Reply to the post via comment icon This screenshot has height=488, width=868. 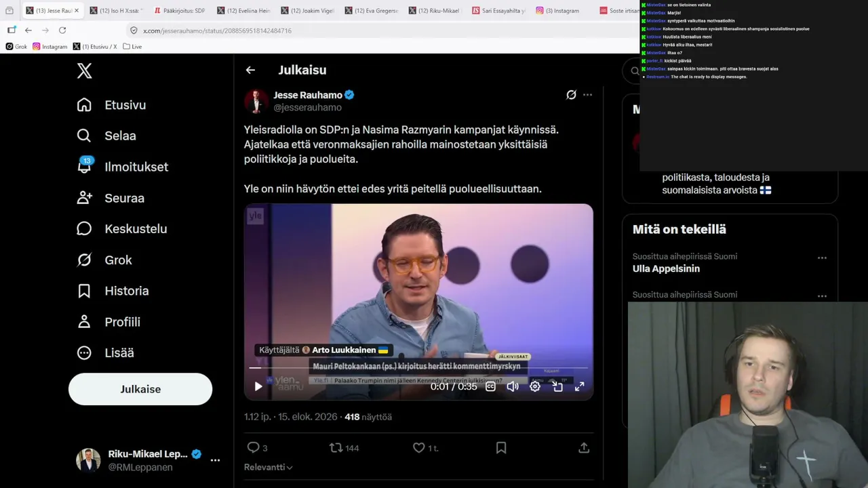tap(254, 447)
